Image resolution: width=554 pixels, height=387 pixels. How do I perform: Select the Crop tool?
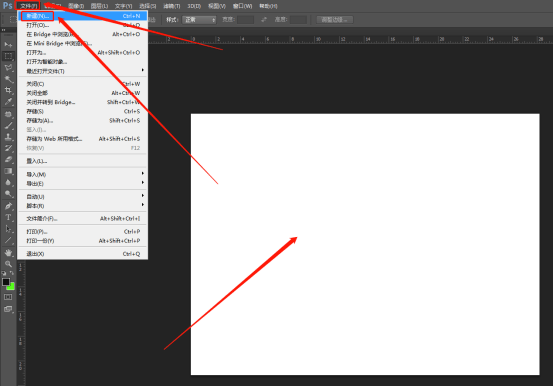click(x=8, y=90)
